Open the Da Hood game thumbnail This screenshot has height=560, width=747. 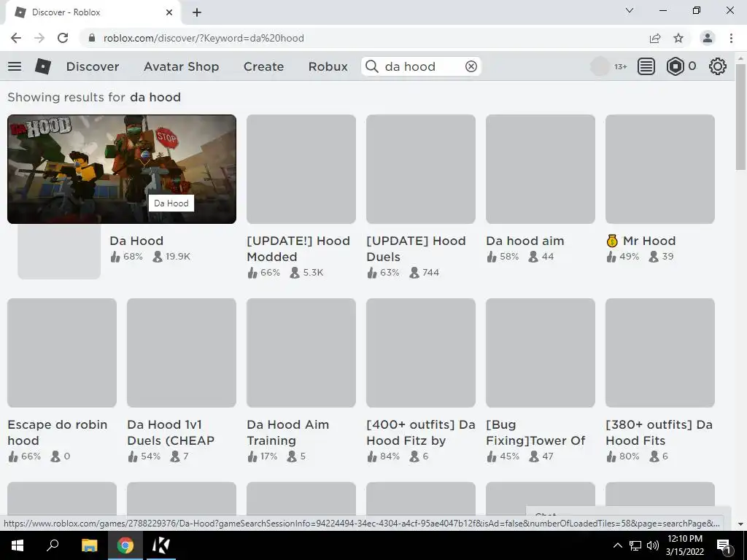point(122,169)
